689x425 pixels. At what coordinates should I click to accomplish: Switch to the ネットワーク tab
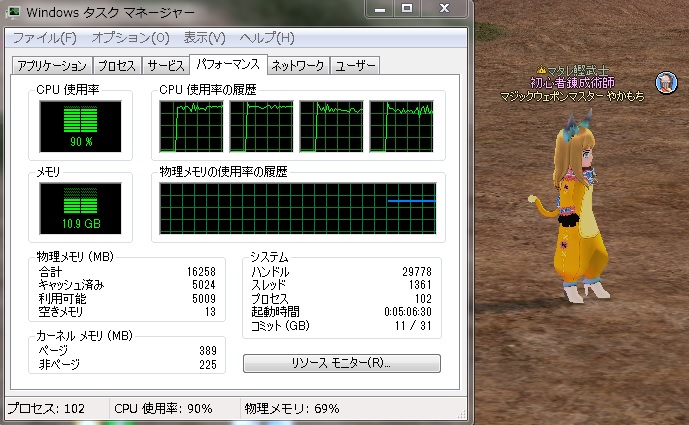(298, 66)
